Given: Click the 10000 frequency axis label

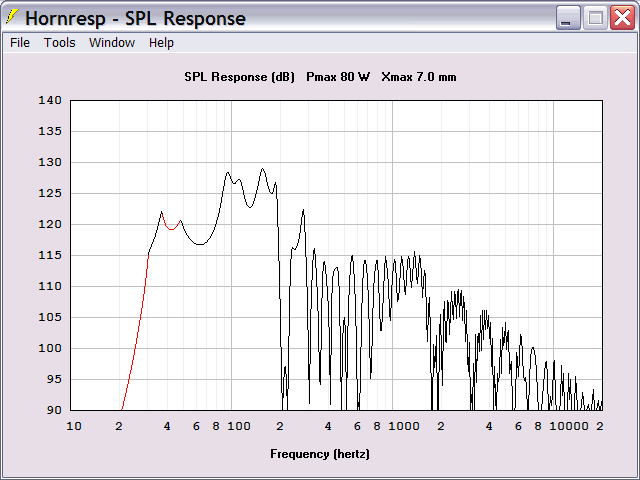Looking at the screenshot, I should [569, 426].
